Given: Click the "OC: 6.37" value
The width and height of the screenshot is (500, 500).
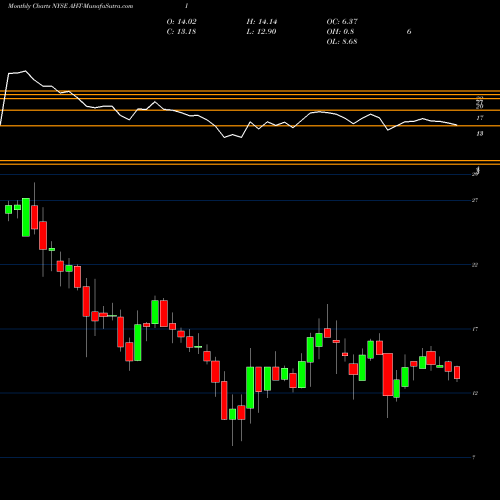Looking at the screenshot, I should (x=342, y=22).
